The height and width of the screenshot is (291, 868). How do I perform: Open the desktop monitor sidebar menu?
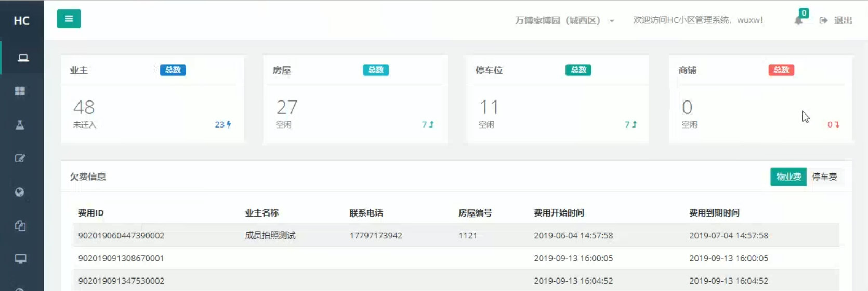(20, 259)
